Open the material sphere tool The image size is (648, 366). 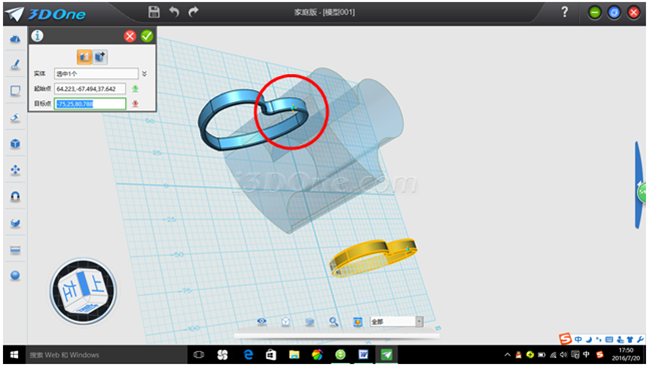click(x=15, y=276)
